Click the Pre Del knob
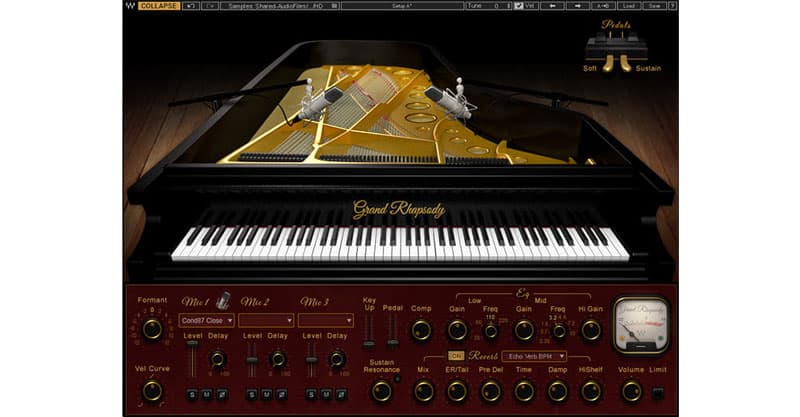800x417 pixels. (x=491, y=391)
